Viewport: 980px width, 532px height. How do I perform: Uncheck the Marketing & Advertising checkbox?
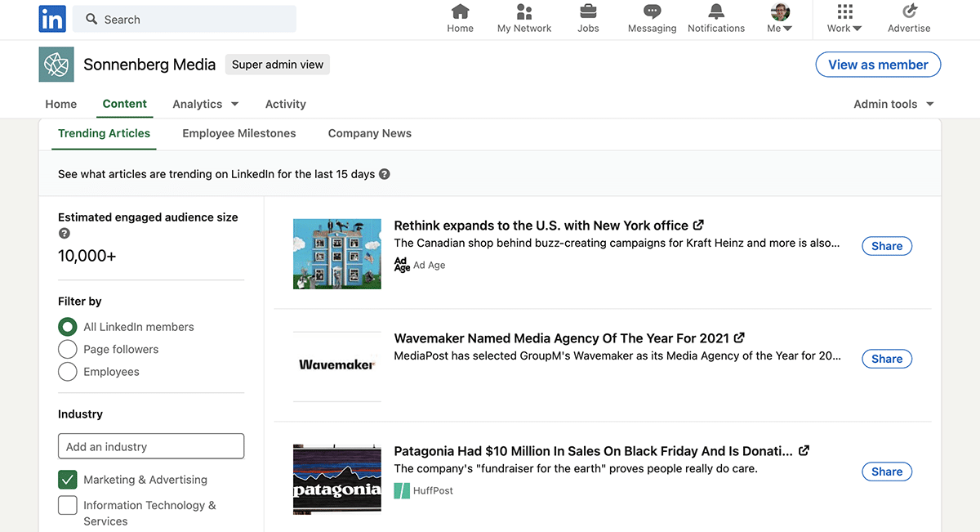(68, 480)
